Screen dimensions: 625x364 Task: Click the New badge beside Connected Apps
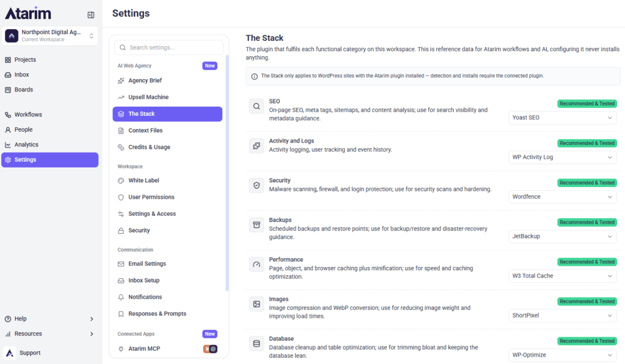tap(210, 334)
